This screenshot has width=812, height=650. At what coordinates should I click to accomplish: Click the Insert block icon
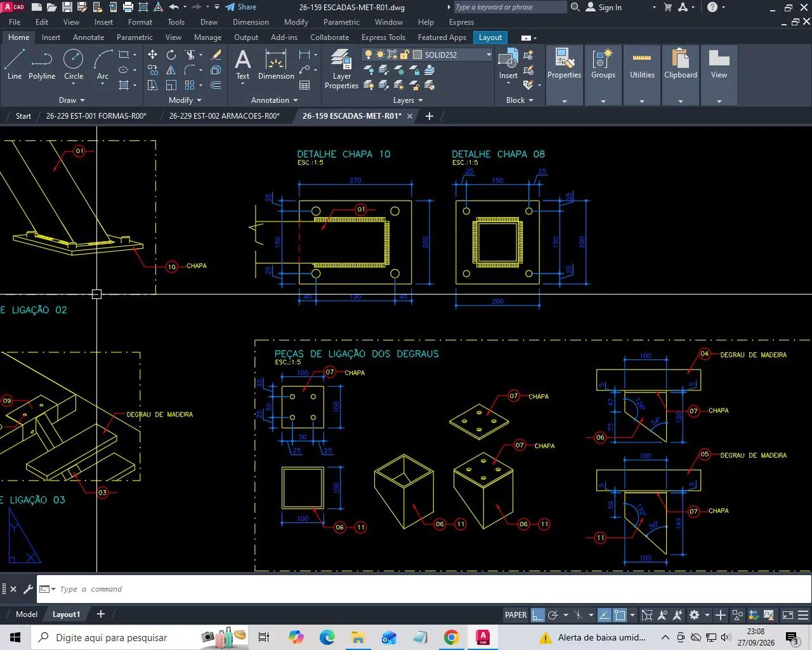[508, 65]
